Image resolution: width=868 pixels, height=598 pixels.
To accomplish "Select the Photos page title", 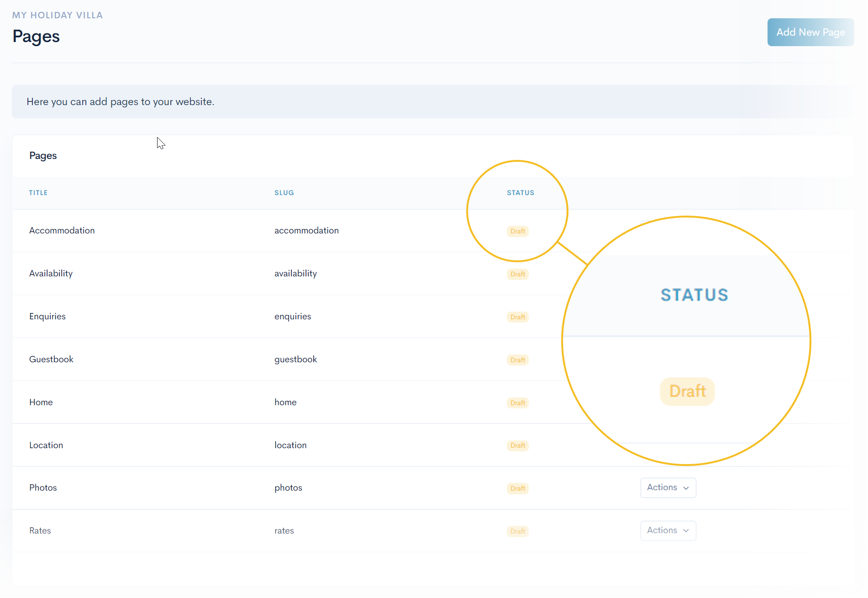I will pyautogui.click(x=43, y=487).
